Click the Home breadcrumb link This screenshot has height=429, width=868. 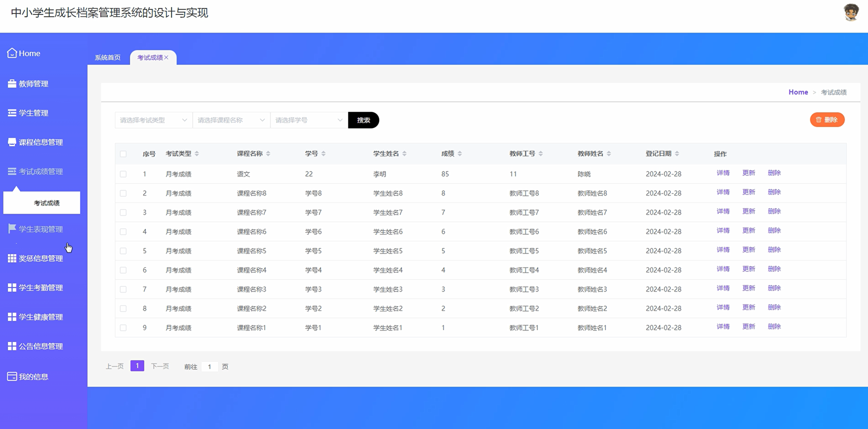798,92
